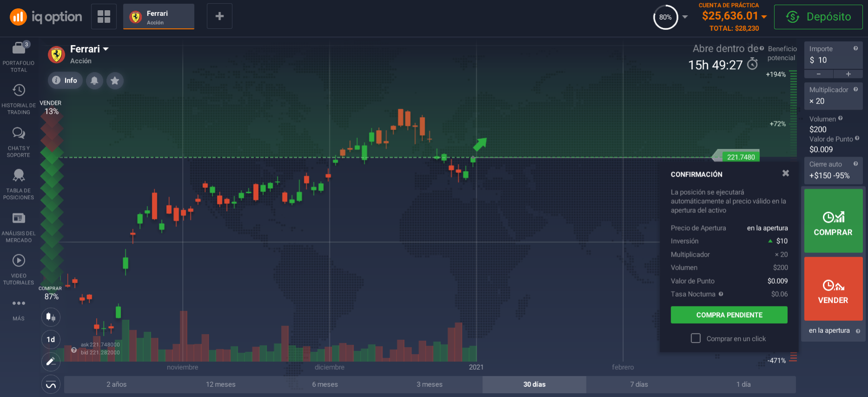Click the Importe amount field
This screenshot has height=397, width=868.
(x=833, y=55)
